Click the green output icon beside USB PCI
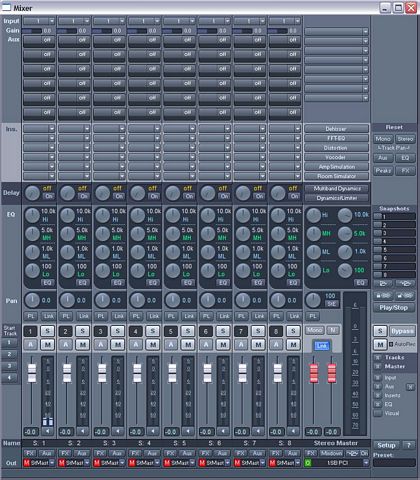The width and height of the screenshot is (420, 480). pyautogui.click(x=308, y=463)
